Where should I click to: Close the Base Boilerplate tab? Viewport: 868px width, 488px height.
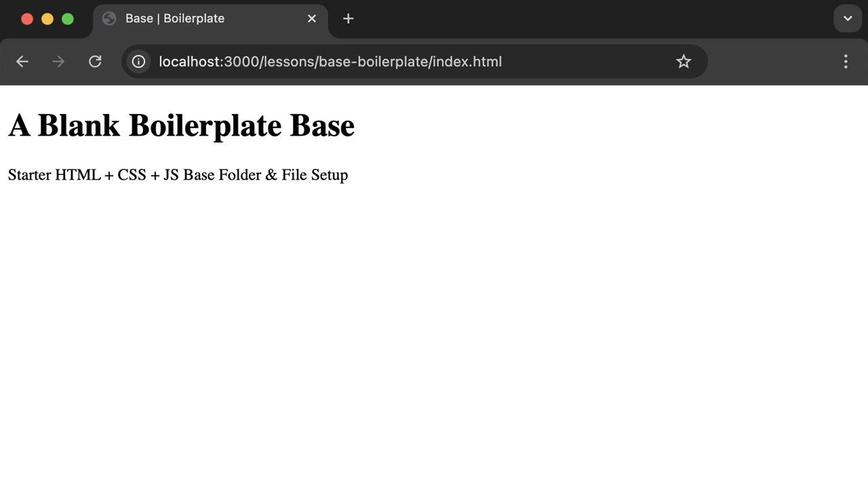pos(311,18)
